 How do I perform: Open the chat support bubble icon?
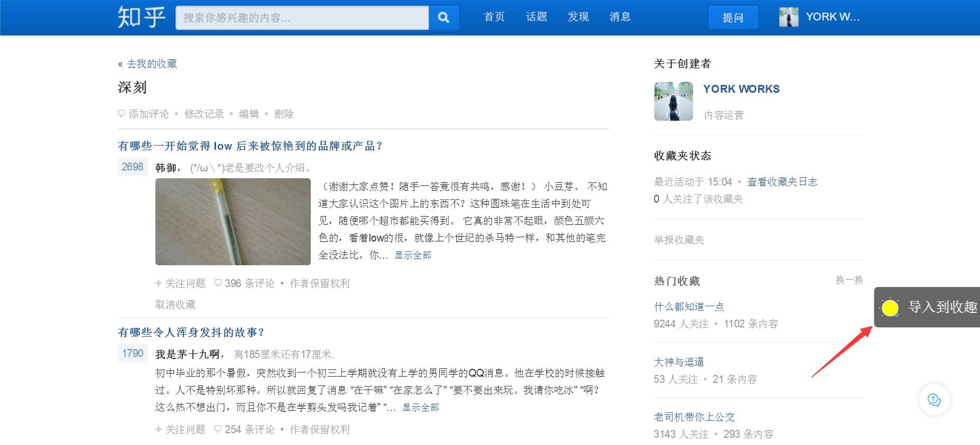pyautogui.click(x=934, y=400)
